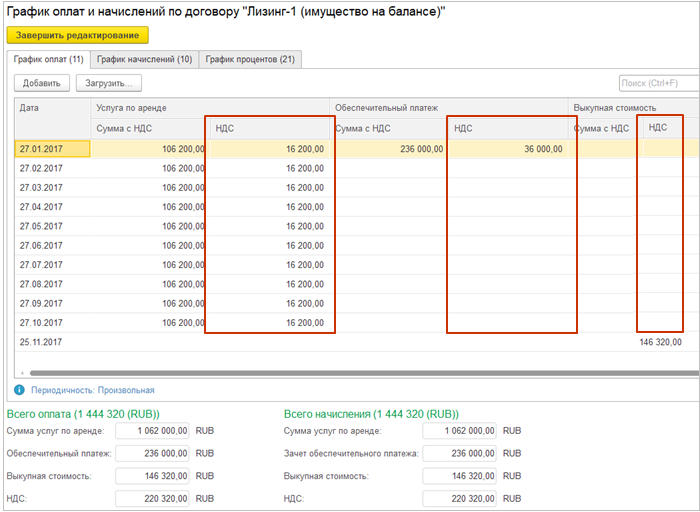Select the График оплат (11) tab

pyautogui.click(x=47, y=60)
